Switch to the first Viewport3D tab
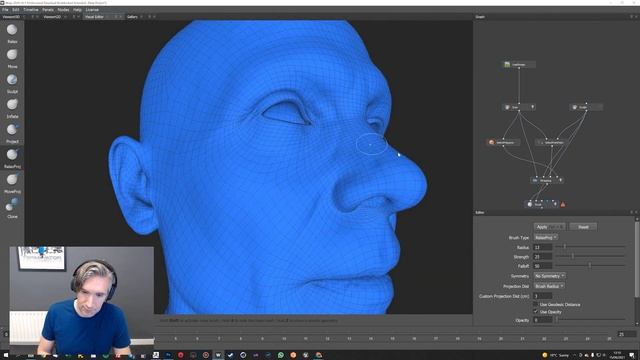The height and width of the screenshot is (360, 640). [11, 17]
